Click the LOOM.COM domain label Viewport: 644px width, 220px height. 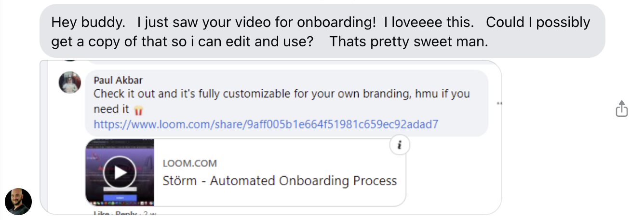[189, 164]
